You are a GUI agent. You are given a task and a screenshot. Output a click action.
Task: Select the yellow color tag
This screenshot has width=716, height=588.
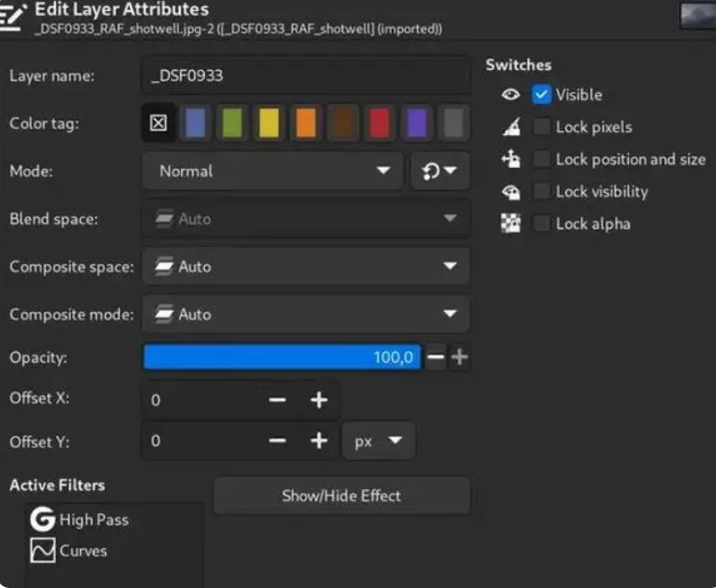[268, 123]
